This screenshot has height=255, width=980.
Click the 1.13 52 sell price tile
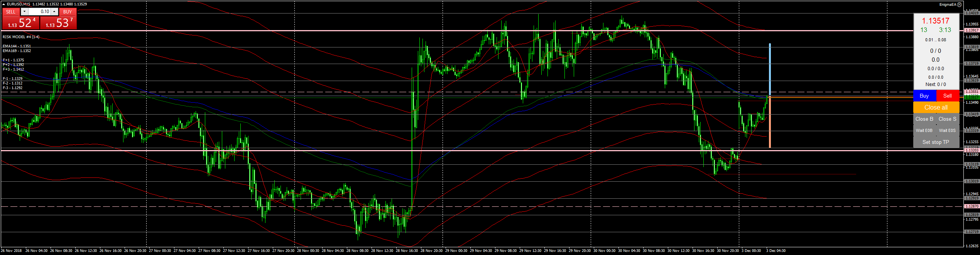pyautogui.click(x=21, y=23)
